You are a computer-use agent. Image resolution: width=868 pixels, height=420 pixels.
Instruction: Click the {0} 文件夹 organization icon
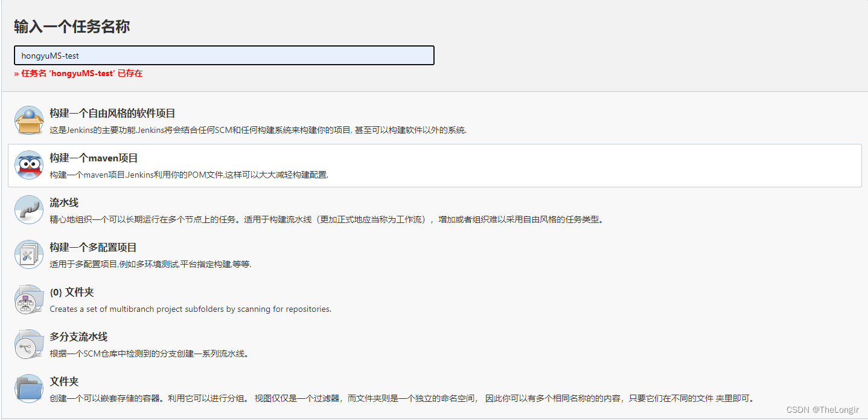pos(29,300)
